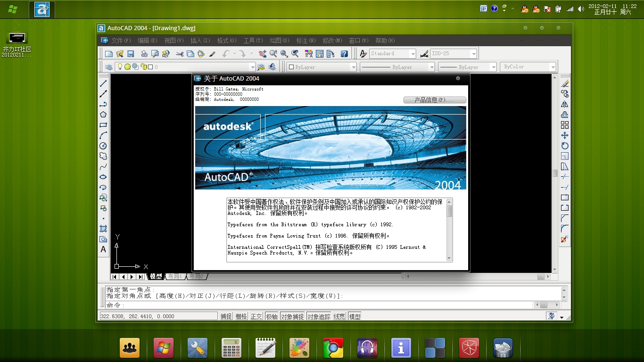
Task: Open the 绘图(D) Draw menu
Action: pyautogui.click(x=280, y=41)
